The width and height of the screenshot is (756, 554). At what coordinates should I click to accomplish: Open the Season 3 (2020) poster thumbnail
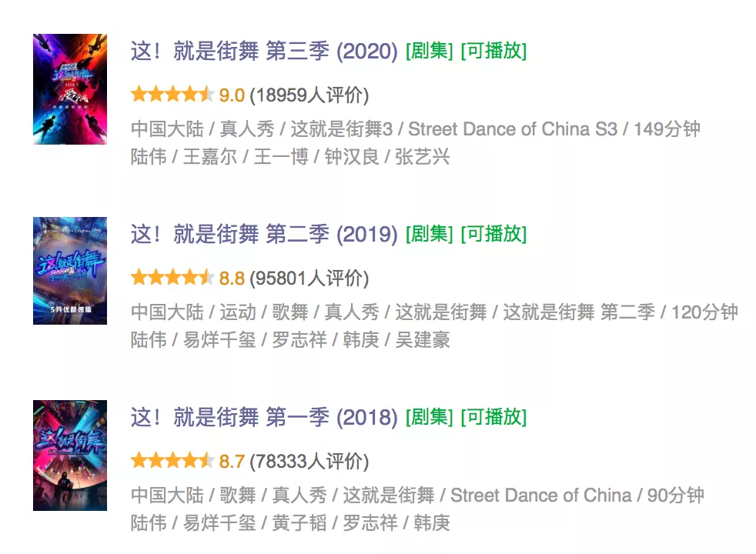[70, 89]
